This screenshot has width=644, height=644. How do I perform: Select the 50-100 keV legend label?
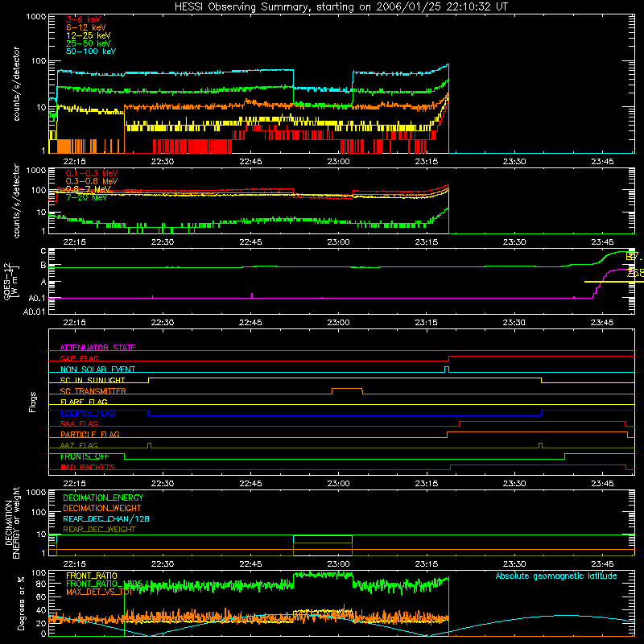click(x=91, y=52)
